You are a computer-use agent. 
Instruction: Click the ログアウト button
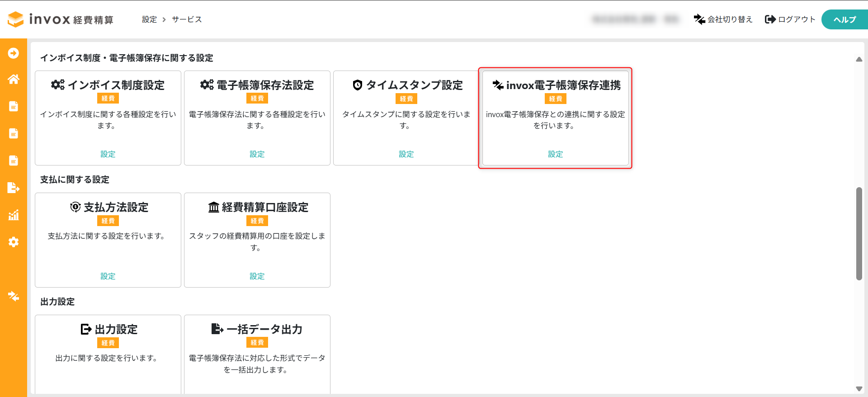[x=790, y=19]
